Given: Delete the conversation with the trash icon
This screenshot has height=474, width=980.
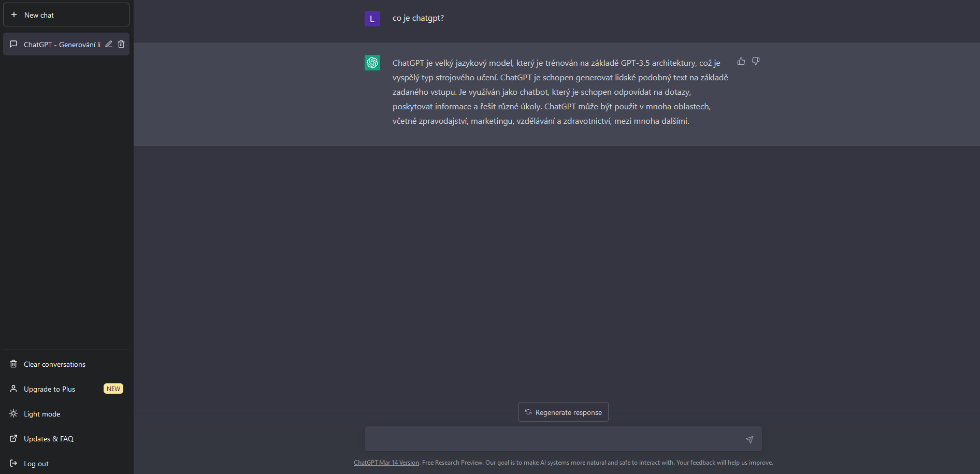Looking at the screenshot, I should tap(121, 44).
